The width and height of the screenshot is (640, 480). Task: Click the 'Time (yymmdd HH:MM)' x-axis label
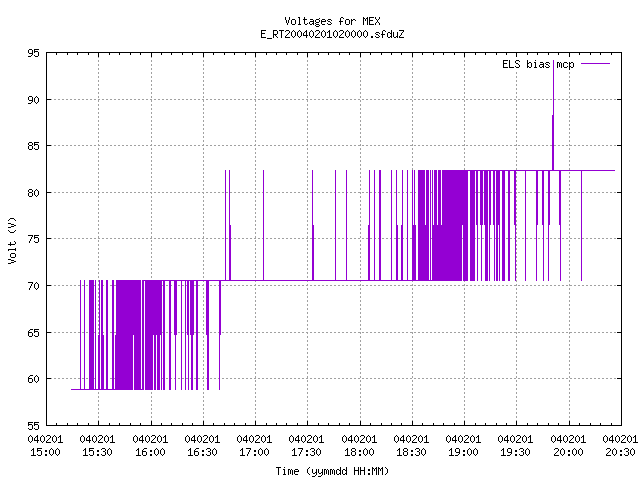[x=332, y=471]
